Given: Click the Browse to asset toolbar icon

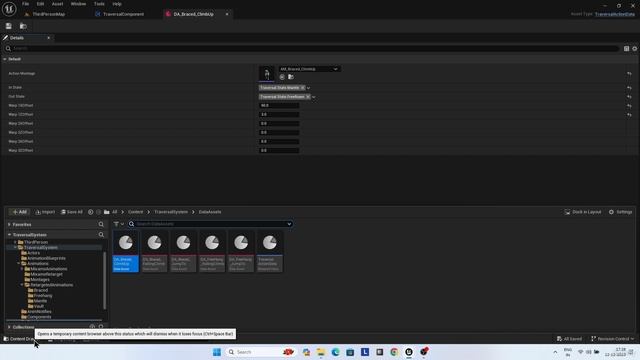Looking at the screenshot, I should pyautogui.click(x=23, y=26).
